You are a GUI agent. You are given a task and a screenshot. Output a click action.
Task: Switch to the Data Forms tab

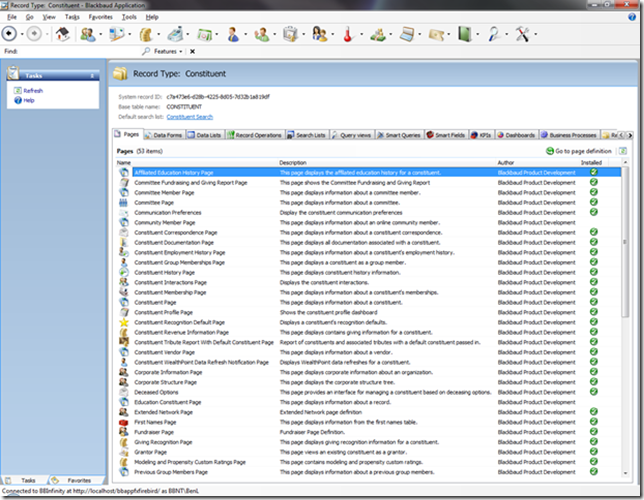tap(164, 133)
